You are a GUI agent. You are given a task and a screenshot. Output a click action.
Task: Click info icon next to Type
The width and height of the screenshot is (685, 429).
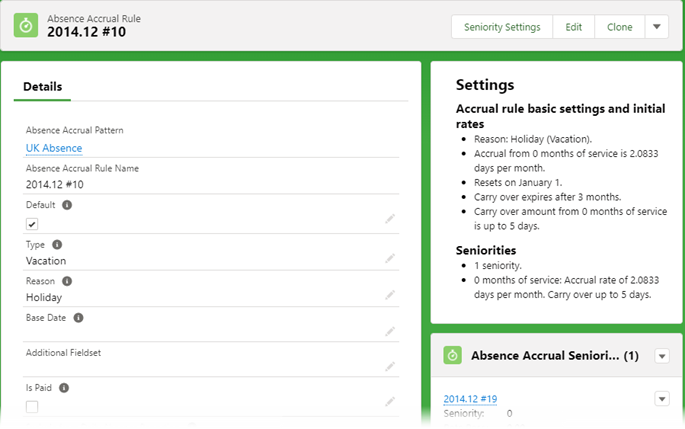[x=57, y=243]
